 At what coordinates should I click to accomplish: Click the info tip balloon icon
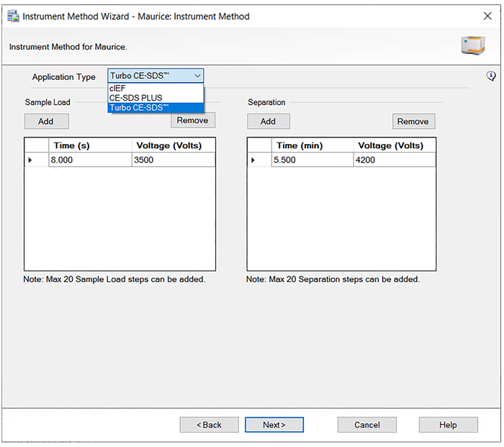pyautogui.click(x=491, y=76)
